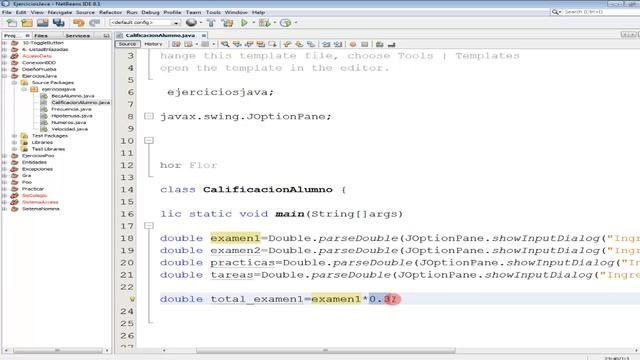Screen dimensions: 640x360
Task: Select the Excepciones project
Action: pos(37,169)
